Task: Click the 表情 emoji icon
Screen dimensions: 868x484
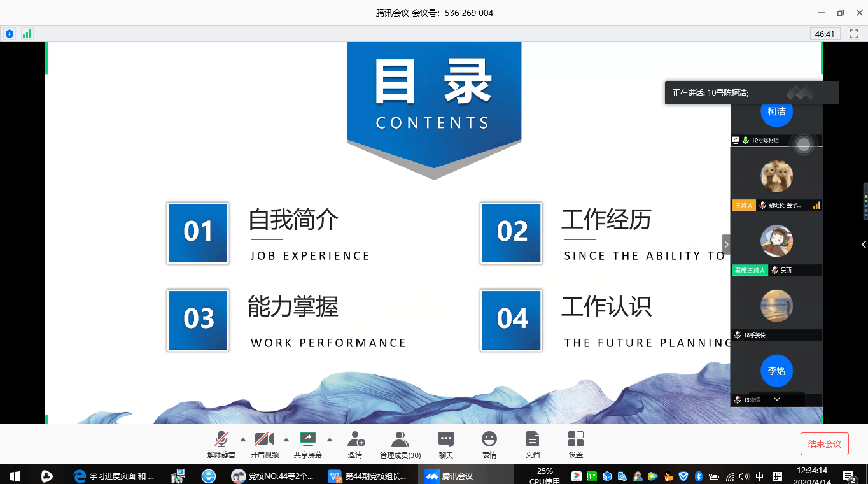Action: [x=489, y=445]
